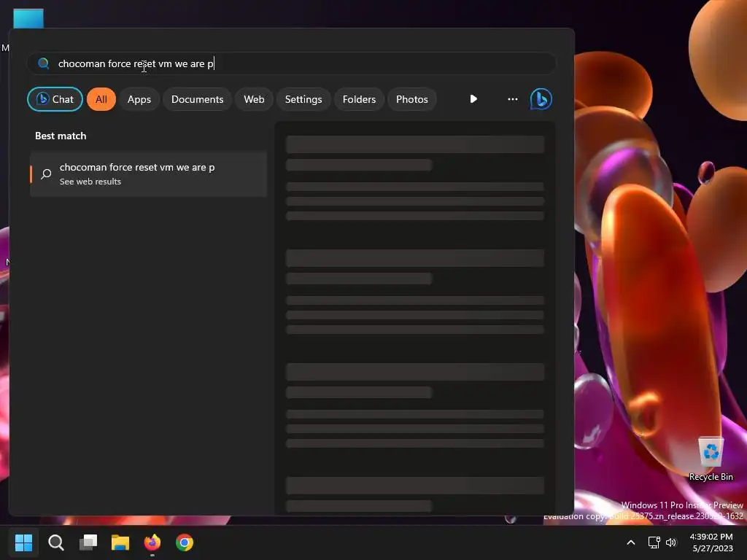Open the clock and date flyout
The image size is (747, 560).
[x=712, y=542]
